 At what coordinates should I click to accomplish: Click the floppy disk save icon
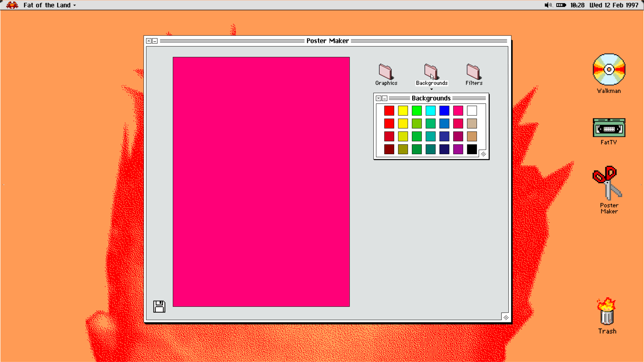159,306
